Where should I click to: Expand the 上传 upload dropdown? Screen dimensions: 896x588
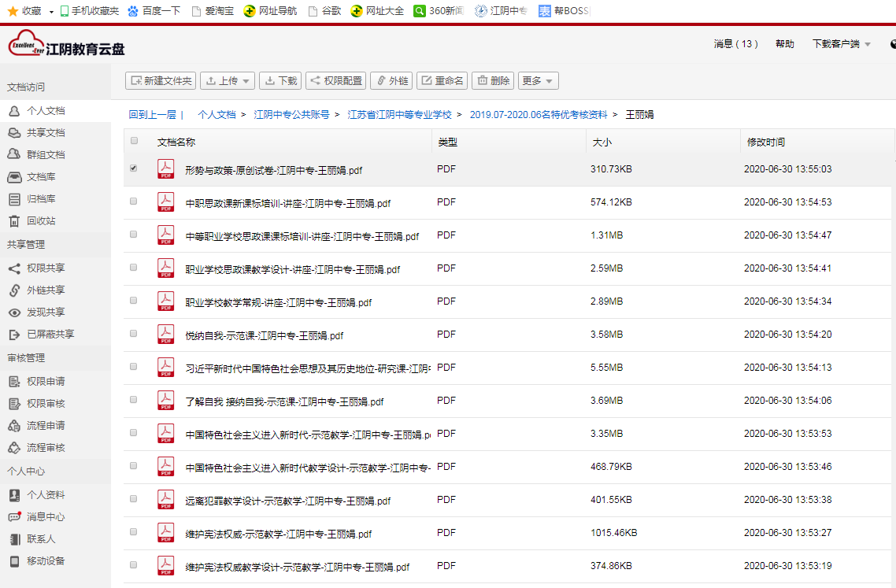246,81
